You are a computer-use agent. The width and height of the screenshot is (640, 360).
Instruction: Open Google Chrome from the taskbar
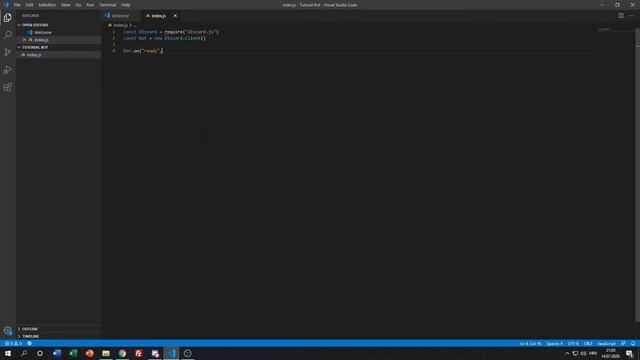coord(122,353)
